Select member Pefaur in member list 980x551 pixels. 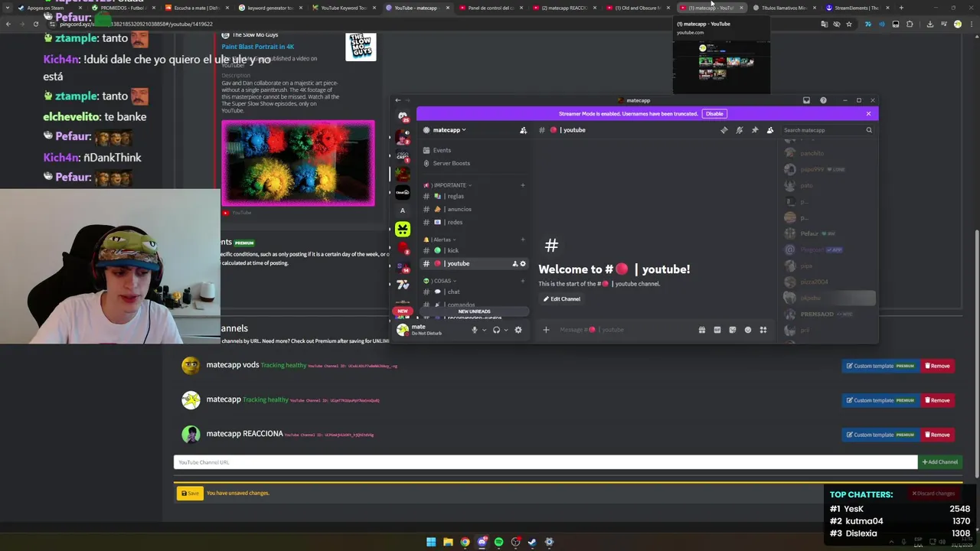pyautogui.click(x=828, y=233)
